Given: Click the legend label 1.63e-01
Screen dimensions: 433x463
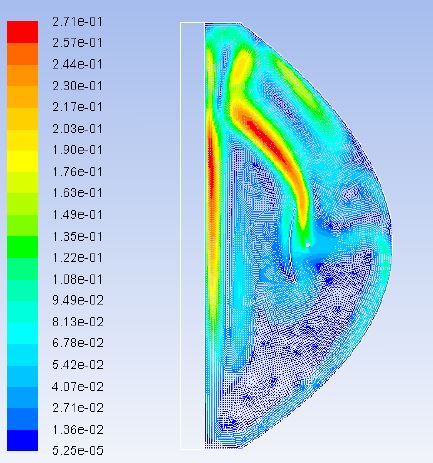Looking at the screenshot, I should click(77, 193).
